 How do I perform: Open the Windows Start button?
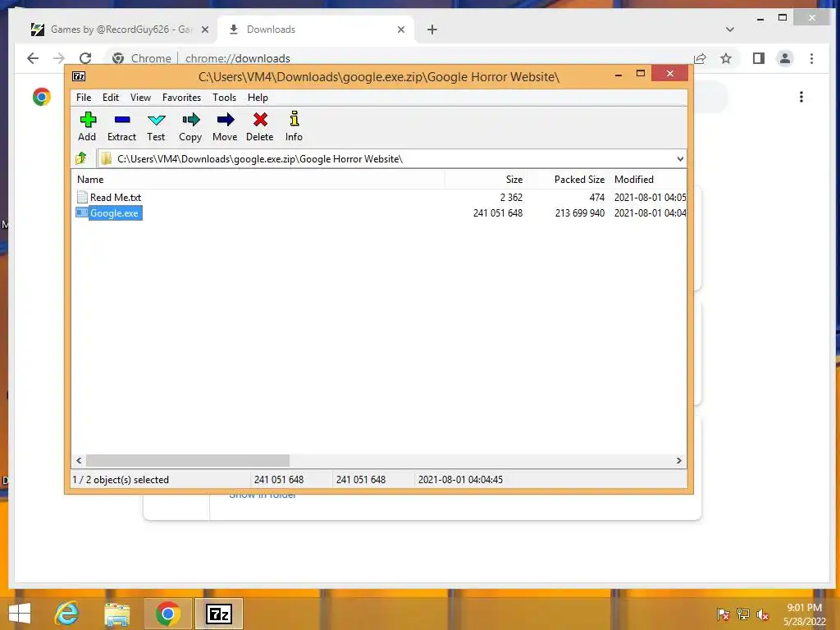[20, 614]
